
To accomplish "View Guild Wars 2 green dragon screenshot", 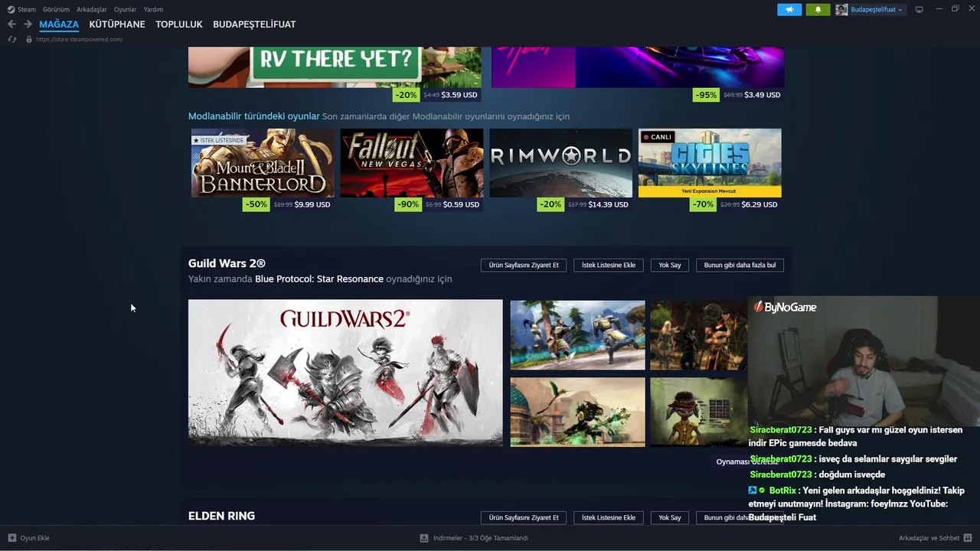I will click(x=578, y=412).
